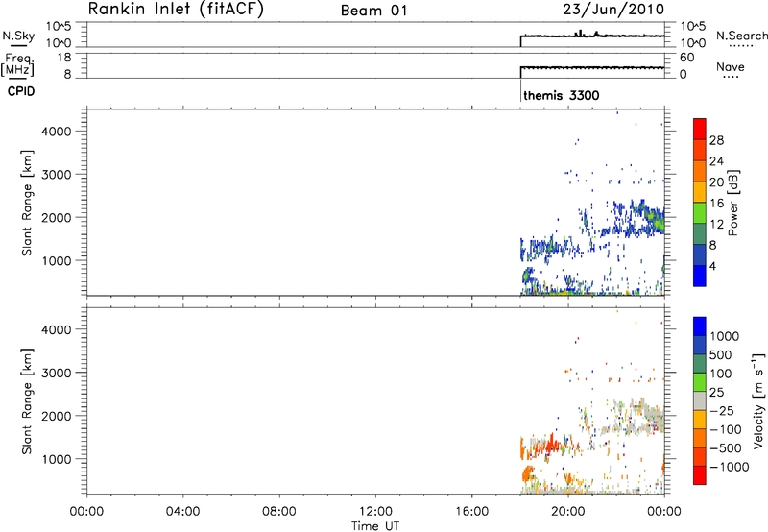768x532 pixels.
Task: Click the bright blue bottom Power colorbar segment
Action: pos(700,276)
